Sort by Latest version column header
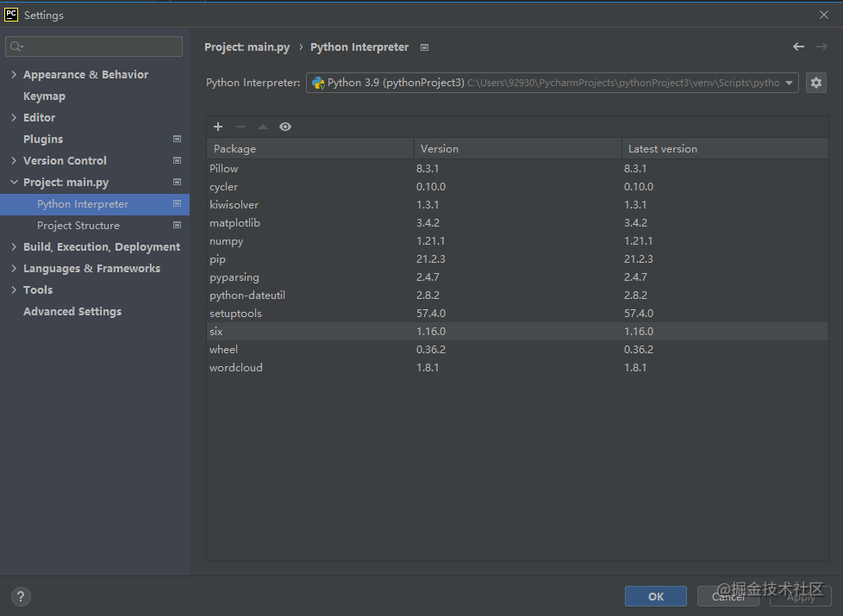The height and width of the screenshot is (616, 843). tap(725, 149)
